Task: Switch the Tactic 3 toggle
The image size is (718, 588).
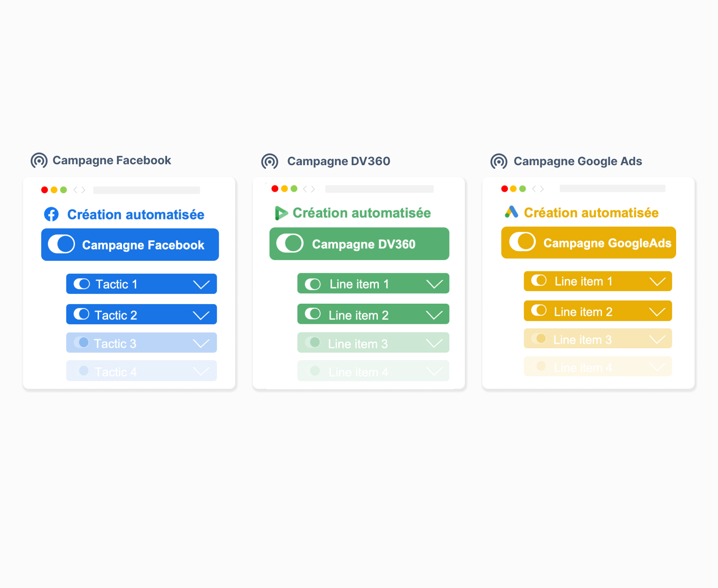Action: (81, 343)
